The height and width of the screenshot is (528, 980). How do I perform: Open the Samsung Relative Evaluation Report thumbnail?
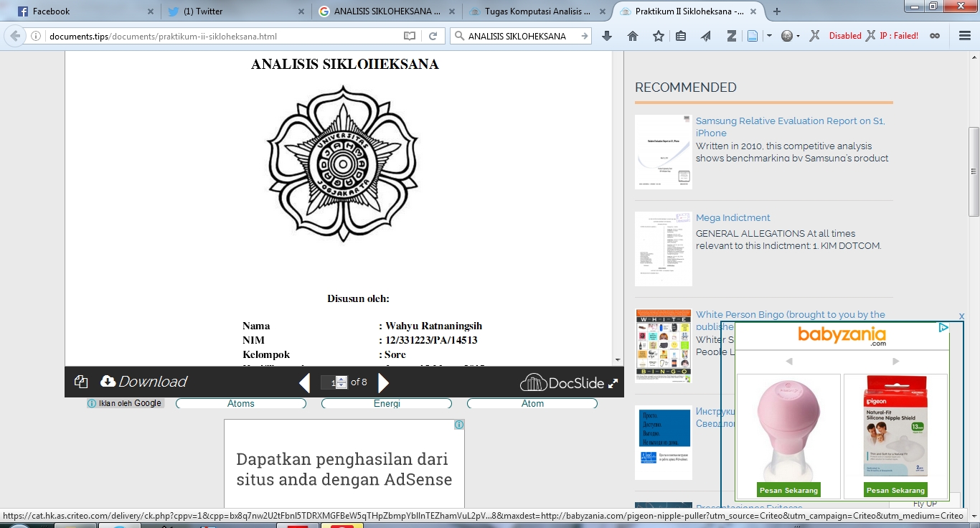(663, 152)
